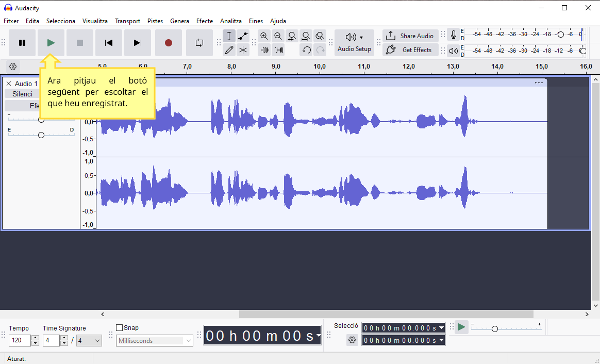600x364 pixels.
Task: Increase Time Signature numerator with up stepper
Action: click(64, 338)
